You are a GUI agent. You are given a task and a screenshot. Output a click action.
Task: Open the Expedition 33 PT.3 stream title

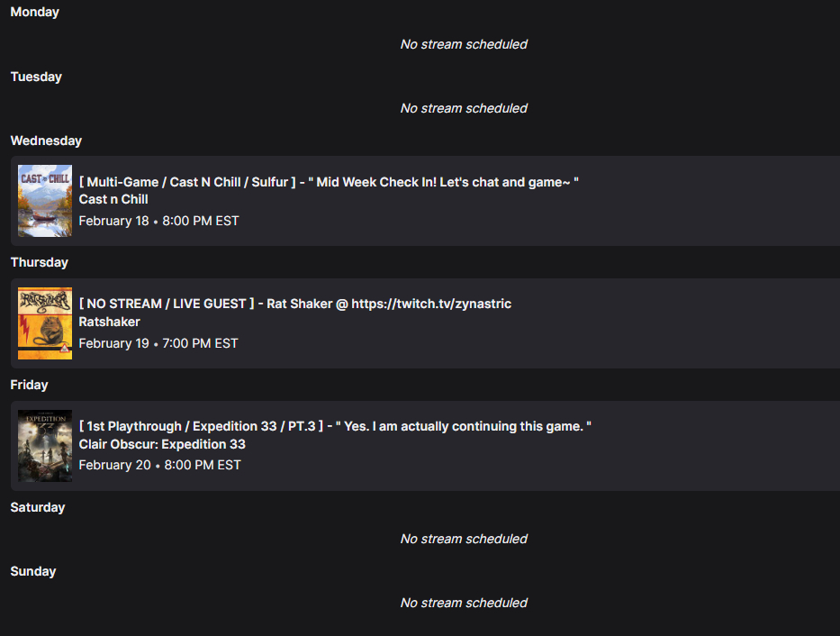335,426
